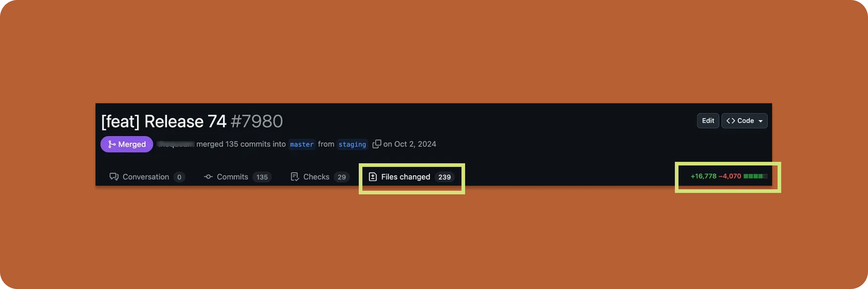The height and width of the screenshot is (289, 868).
Task: Click the git merge icon in badge
Action: click(112, 144)
